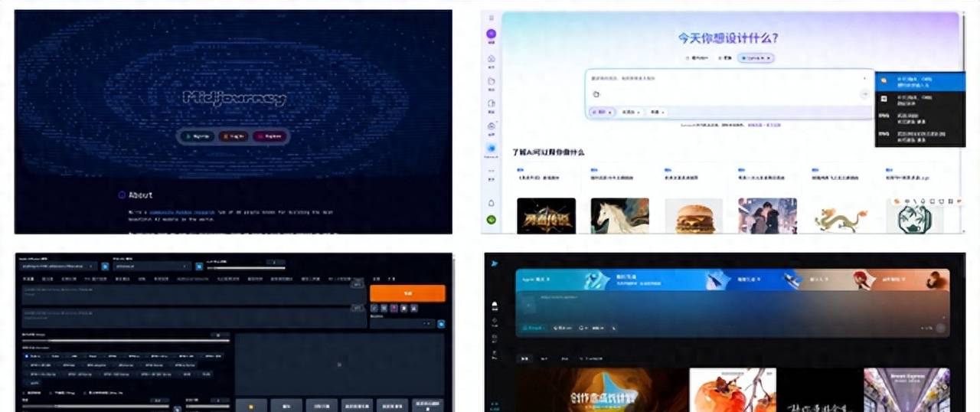
Task: Select the highlighted first tab above dark gallery images
Action: coord(524,358)
